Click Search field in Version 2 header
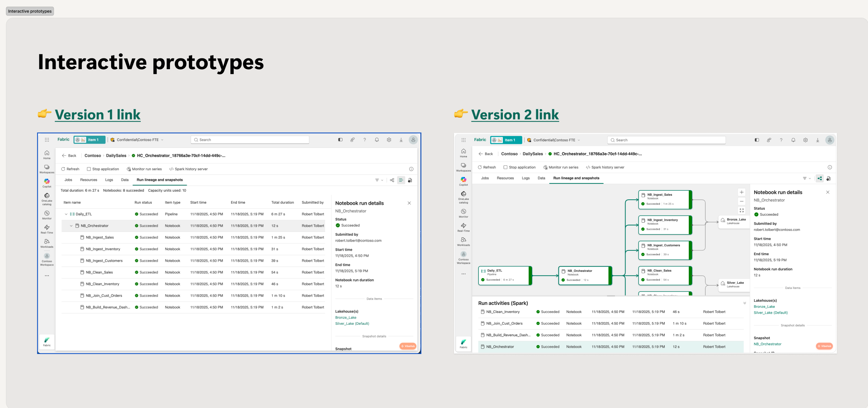The height and width of the screenshot is (408, 868). tap(667, 140)
